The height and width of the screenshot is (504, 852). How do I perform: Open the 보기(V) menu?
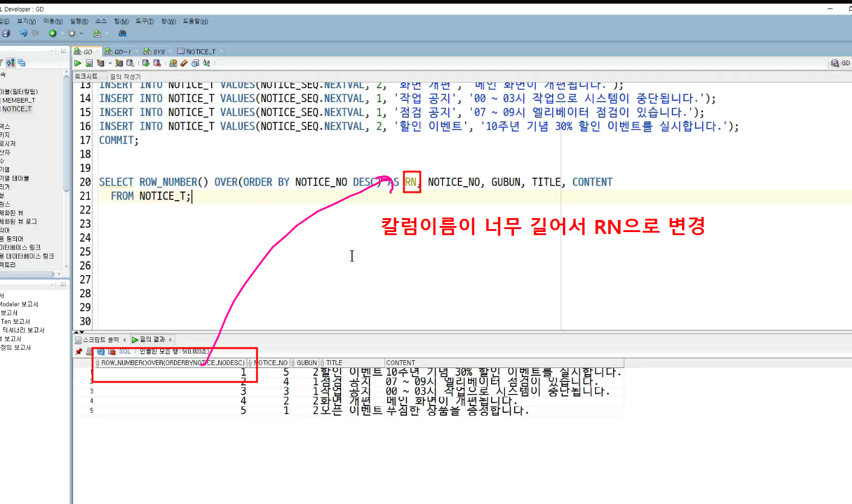[26, 21]
